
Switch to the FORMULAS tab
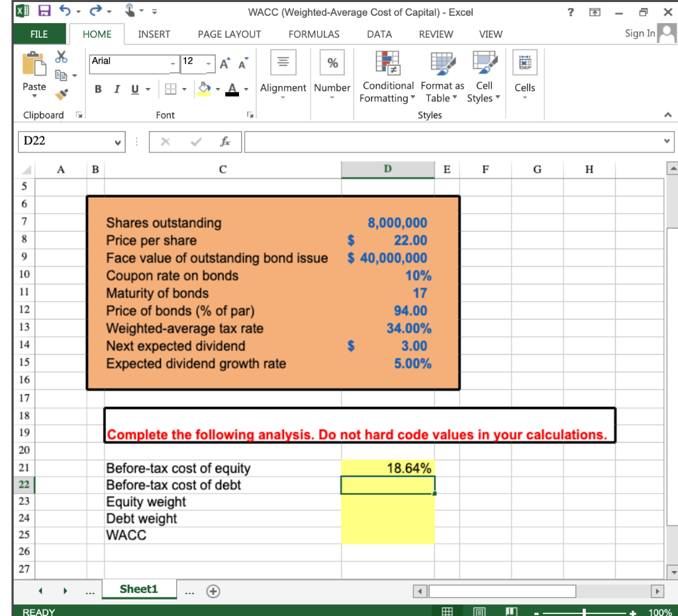coord(314,34)
